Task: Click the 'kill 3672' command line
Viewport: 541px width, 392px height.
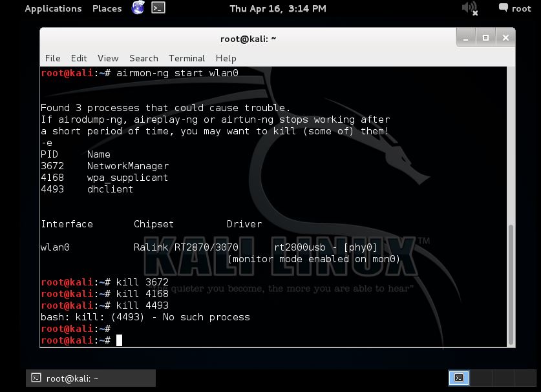Action: [105, 282]
